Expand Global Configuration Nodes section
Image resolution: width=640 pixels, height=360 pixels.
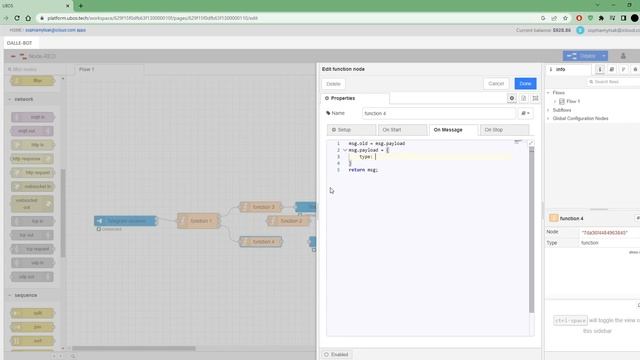click(x=549, y=118)
